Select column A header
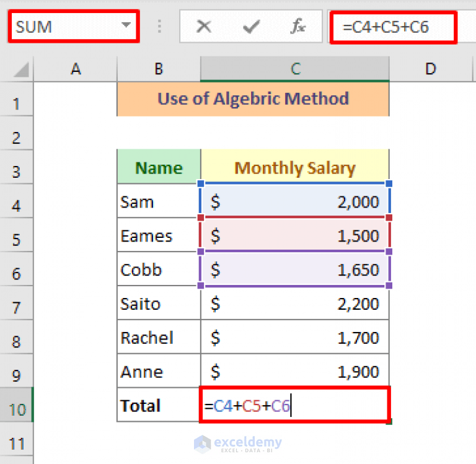 tap(75, 69)
